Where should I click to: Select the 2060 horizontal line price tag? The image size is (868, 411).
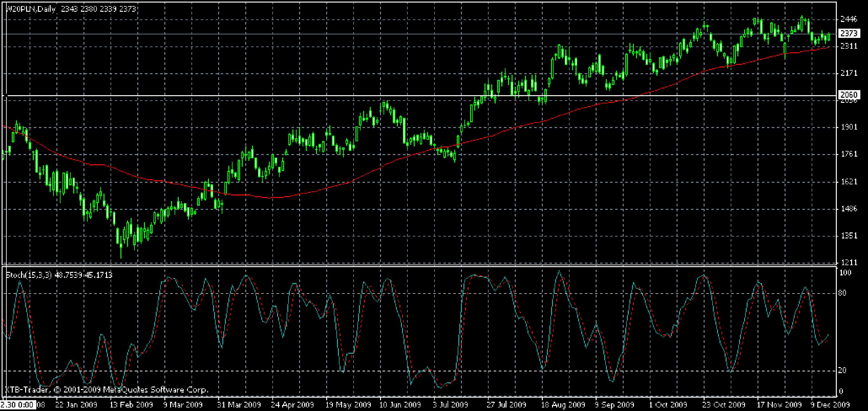(x=849, y=94)
